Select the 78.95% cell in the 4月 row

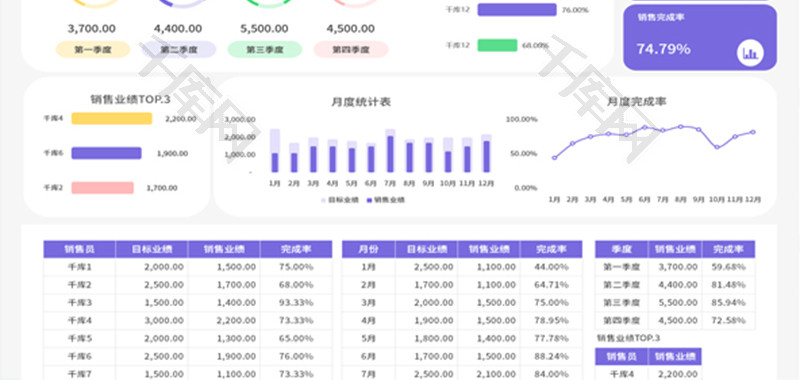(551, 320)
